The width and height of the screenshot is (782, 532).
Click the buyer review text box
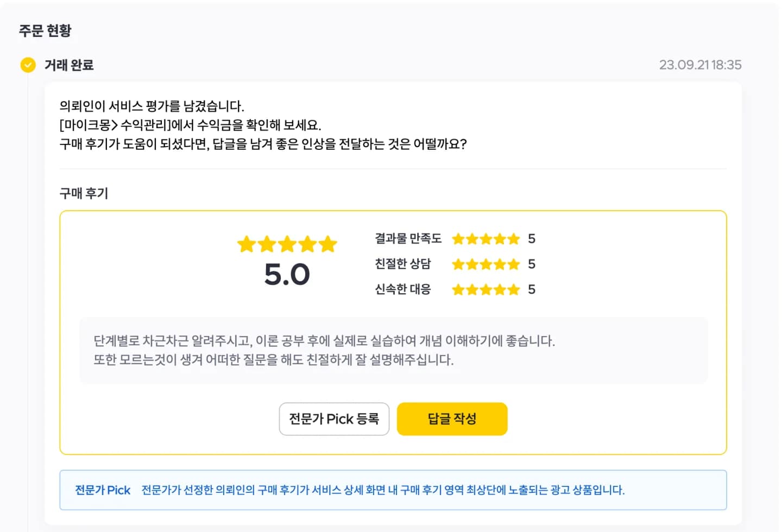point(394,351)
